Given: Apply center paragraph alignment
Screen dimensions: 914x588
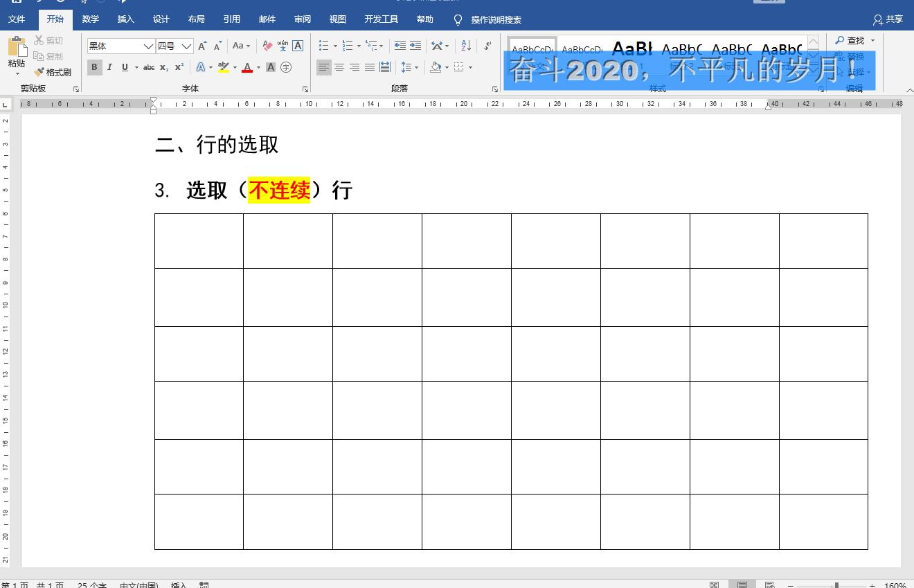Looking at the screenshot, I should [x=339, y=67].
